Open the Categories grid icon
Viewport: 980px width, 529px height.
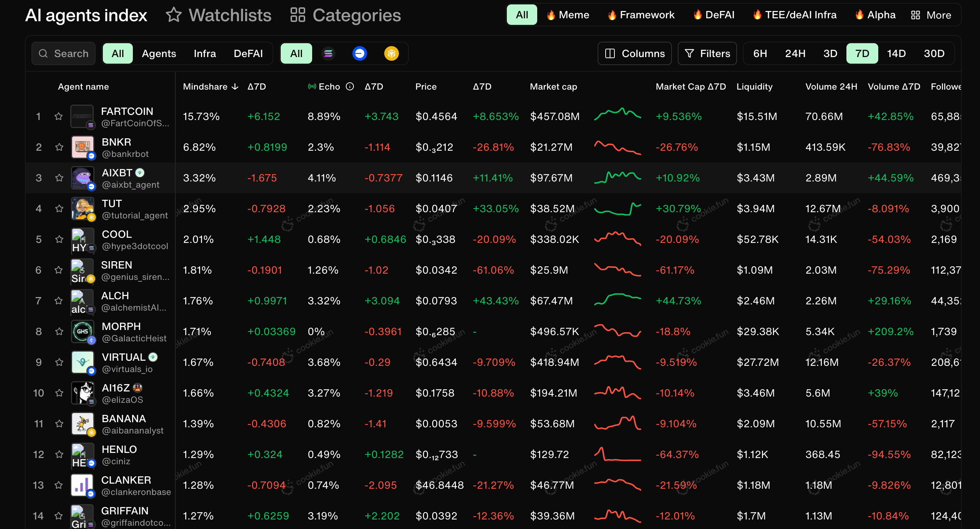(298, 15)
